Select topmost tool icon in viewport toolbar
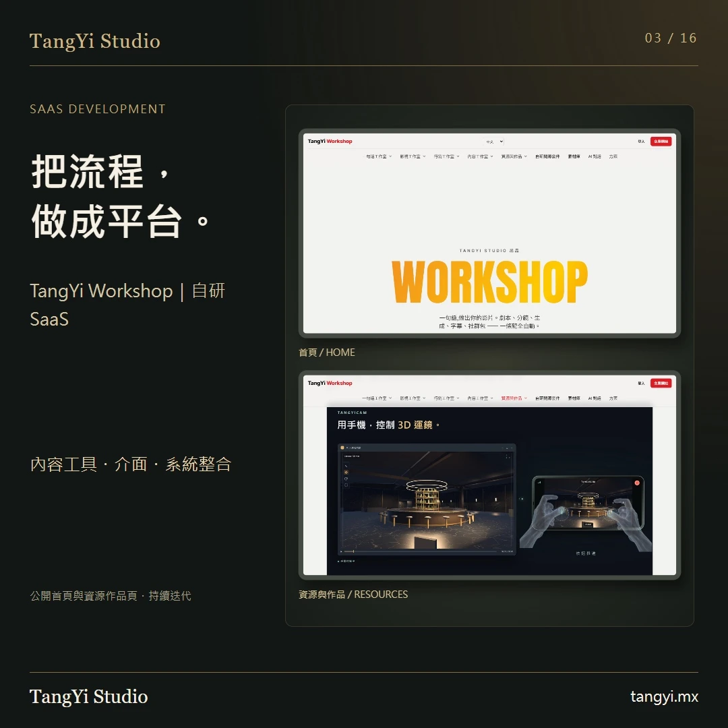 click(346, 466)
